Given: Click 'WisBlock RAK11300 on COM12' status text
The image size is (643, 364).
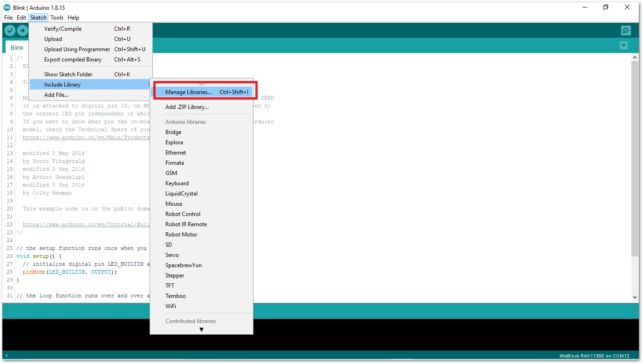Looking at the screenshot, I should [x=594, y=356].
